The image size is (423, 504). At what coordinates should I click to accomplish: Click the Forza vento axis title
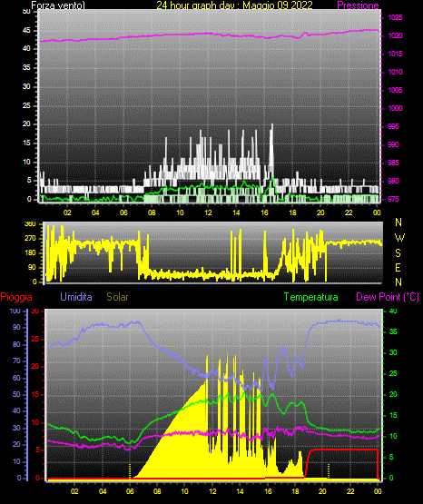58,5
